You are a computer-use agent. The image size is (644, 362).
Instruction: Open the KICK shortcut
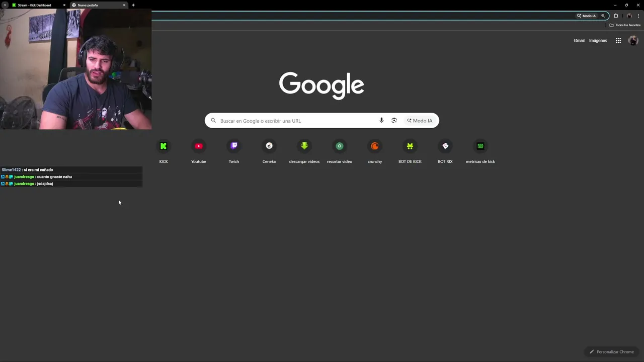coord(164,152)
